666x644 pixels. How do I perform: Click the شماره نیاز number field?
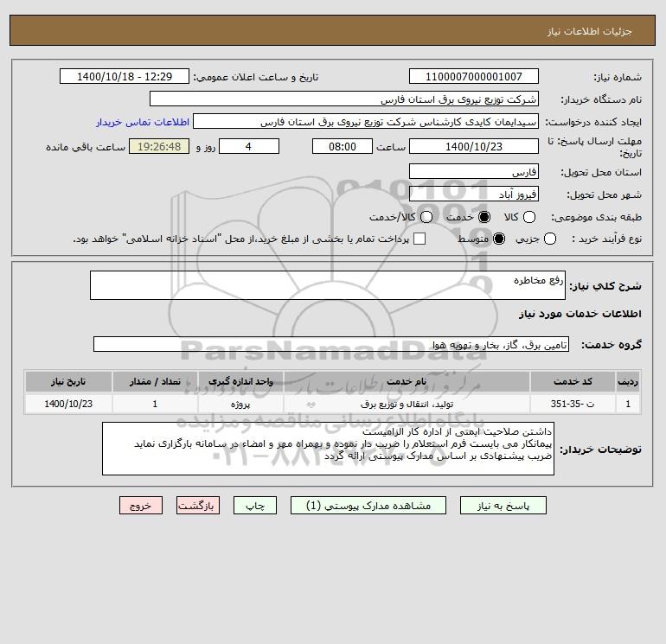point(474,76)
